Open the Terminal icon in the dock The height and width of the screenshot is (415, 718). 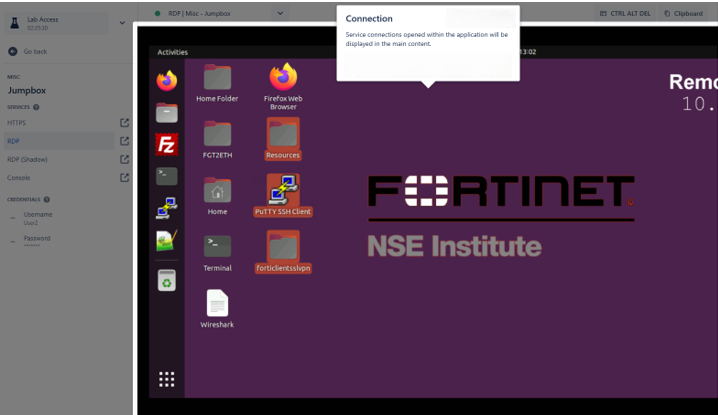(167, 176)
